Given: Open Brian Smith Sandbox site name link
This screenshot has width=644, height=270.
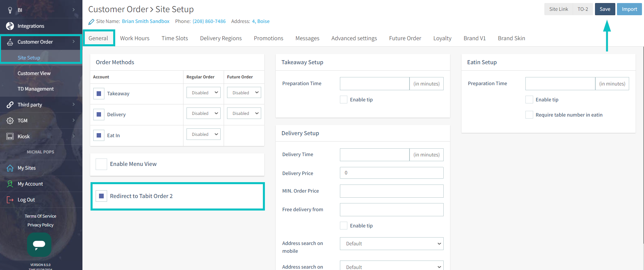Looking at the screenshot, I should [146, 21].
